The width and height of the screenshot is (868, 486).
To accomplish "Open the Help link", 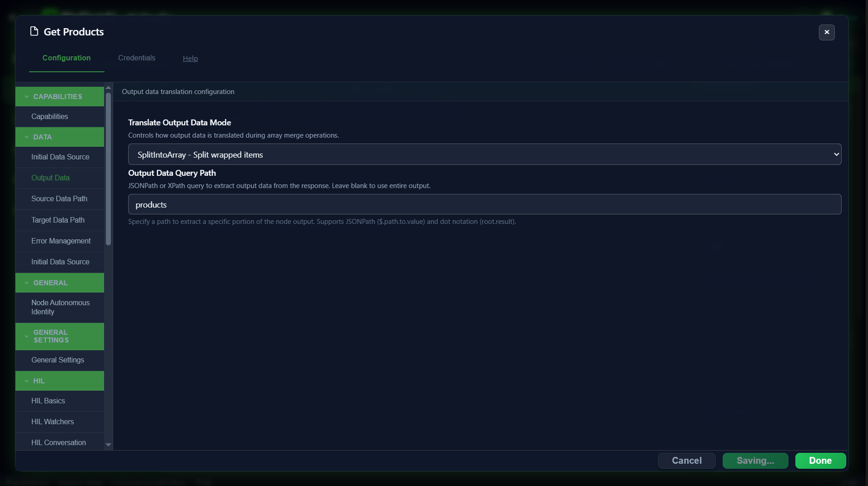I will pyautogui.click(x=190, y=58).
